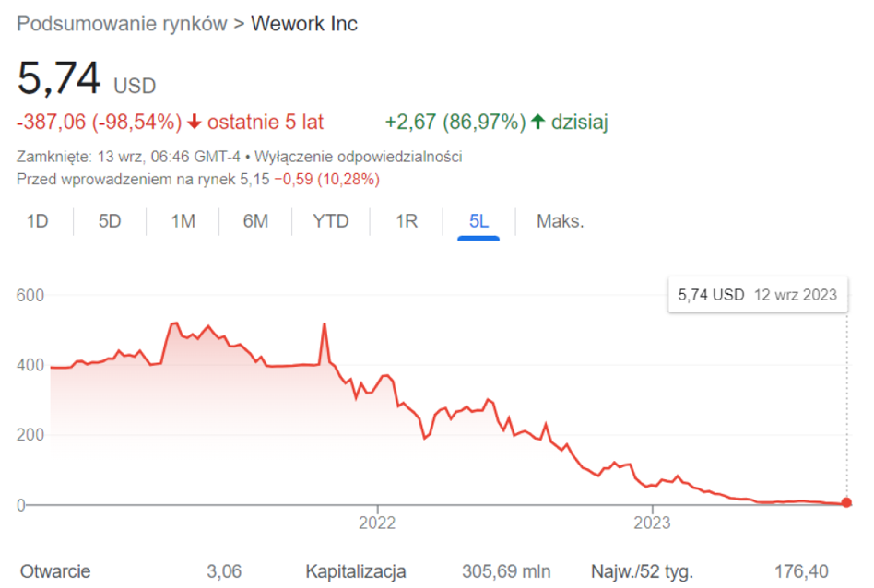Select the 1D time range tab
874x588 pixels.
click(37, 221)
